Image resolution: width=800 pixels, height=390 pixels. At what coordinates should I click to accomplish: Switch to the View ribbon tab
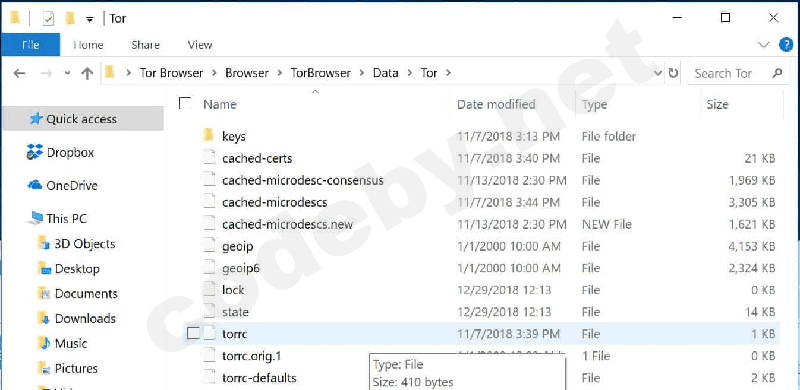[x=199, y=45]
